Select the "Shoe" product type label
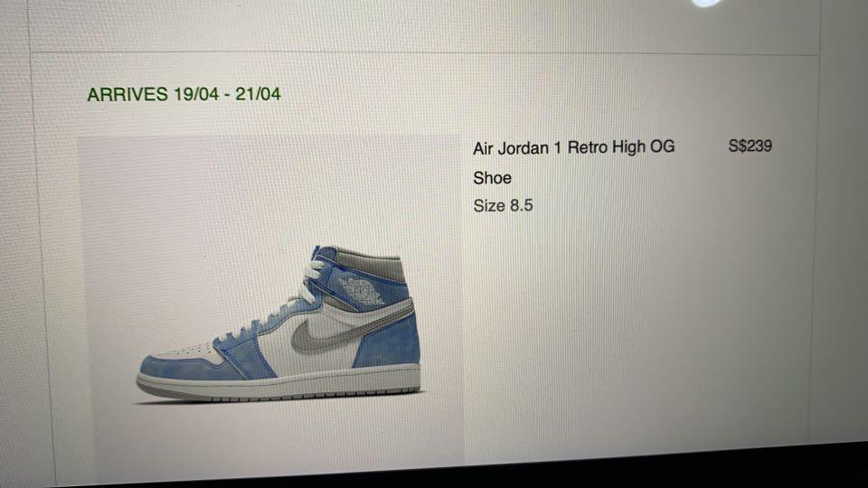 (492, 178)
